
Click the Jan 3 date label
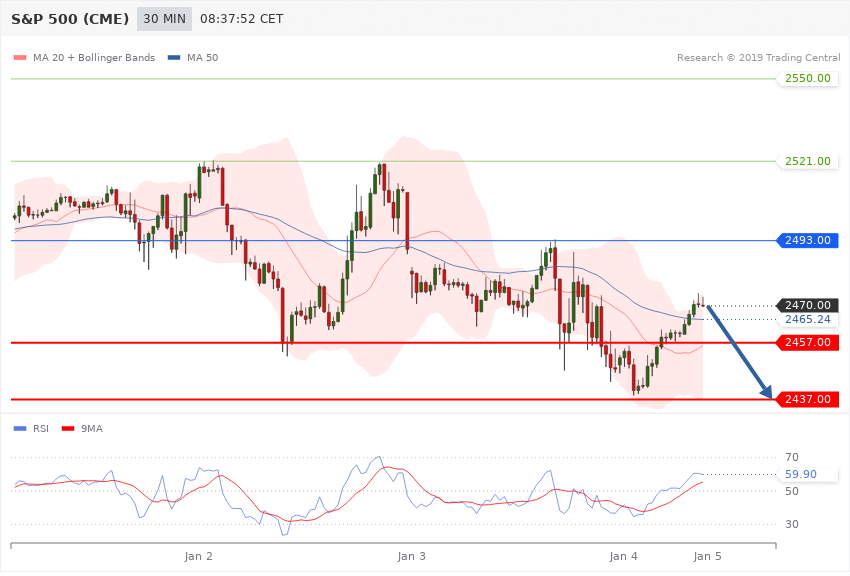411,556
